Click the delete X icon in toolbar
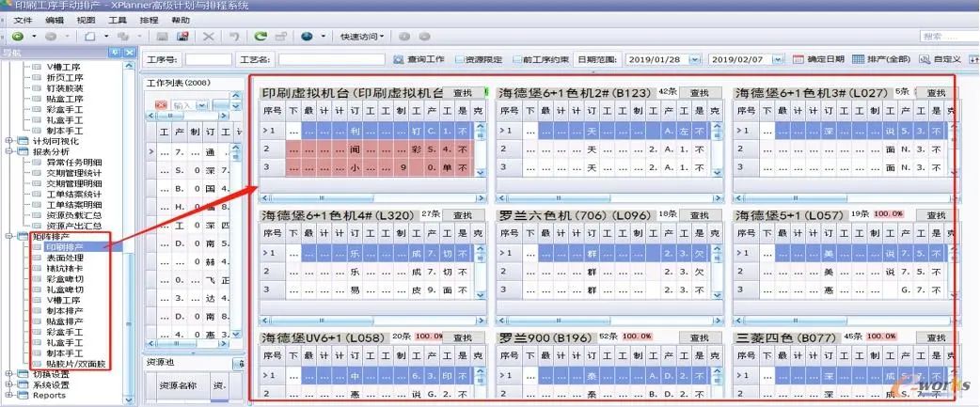 pyautogui.click(x=208, y=36)
